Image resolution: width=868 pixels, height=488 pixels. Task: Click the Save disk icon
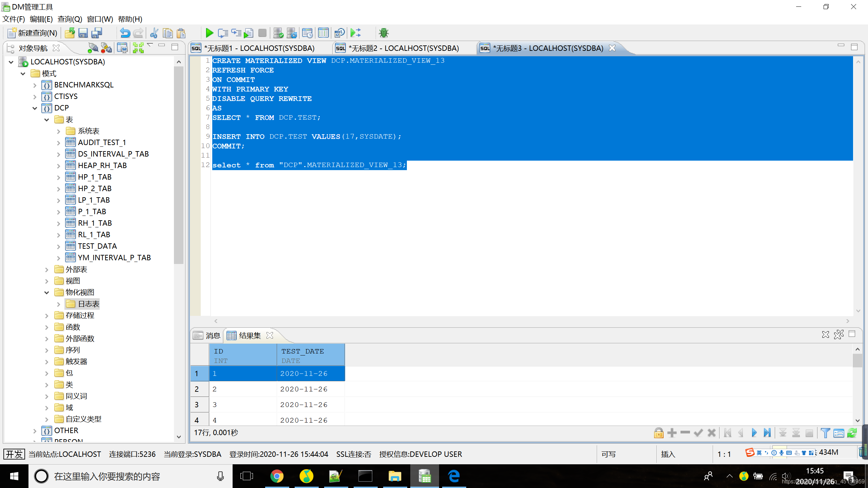coord(83,33)
